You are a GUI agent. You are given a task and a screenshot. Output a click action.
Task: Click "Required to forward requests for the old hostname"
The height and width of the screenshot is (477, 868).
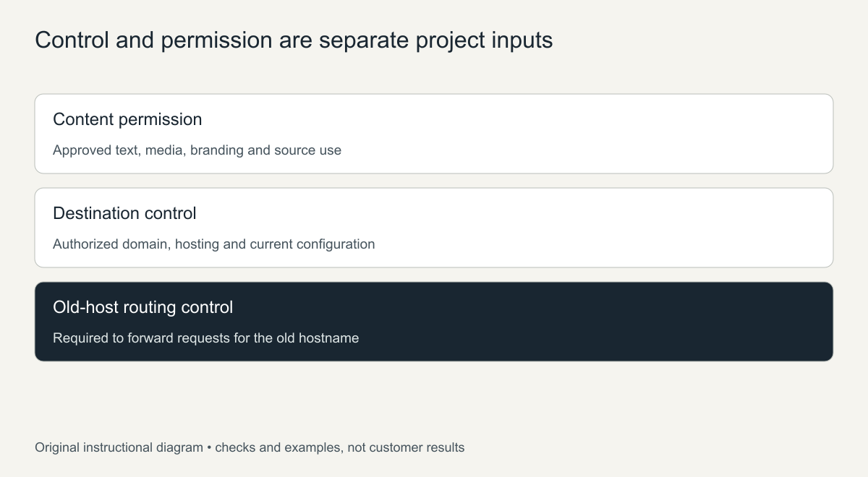click(206, 338)
